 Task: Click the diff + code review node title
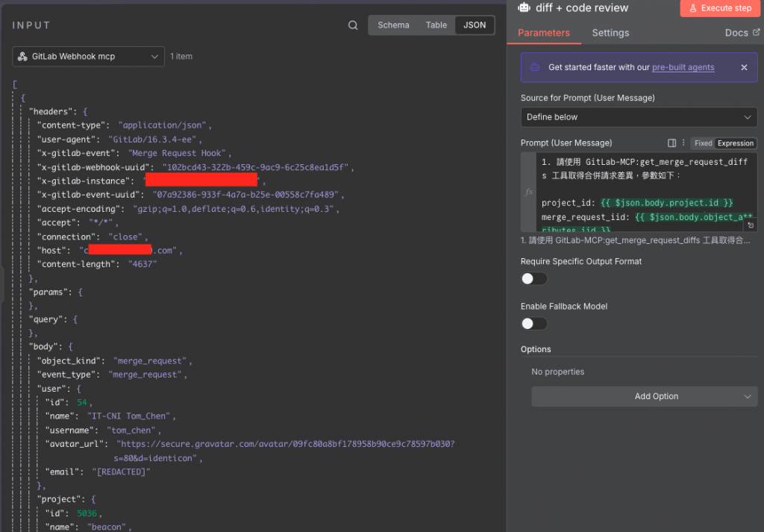coord(582,7)
